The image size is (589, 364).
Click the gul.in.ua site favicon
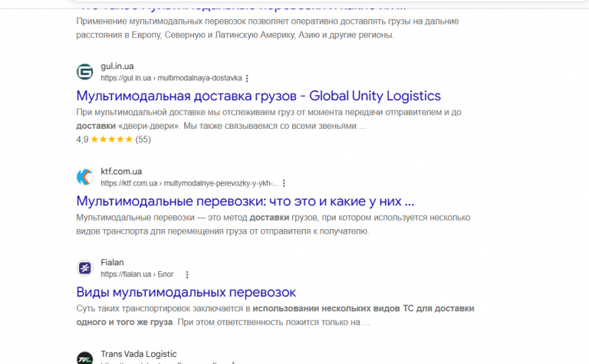[85, 72]
